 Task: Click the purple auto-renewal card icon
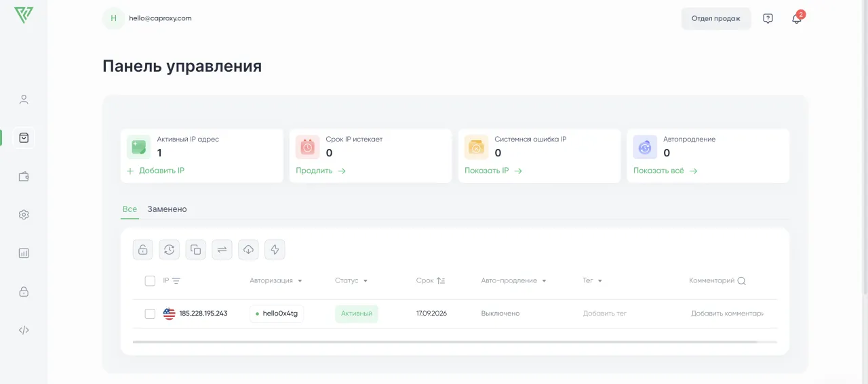(646, 146)
